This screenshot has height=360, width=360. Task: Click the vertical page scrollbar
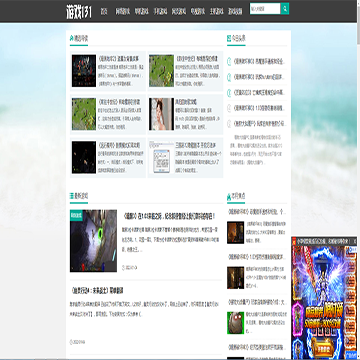(x=358, y=180)
